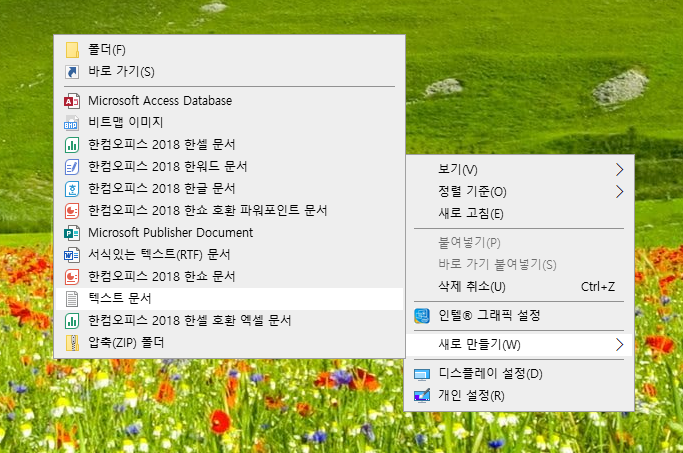The image size is (683, 453).
Task: Create a 한컴오피스 2018 한워드 문서
Action: coord(230,167)
